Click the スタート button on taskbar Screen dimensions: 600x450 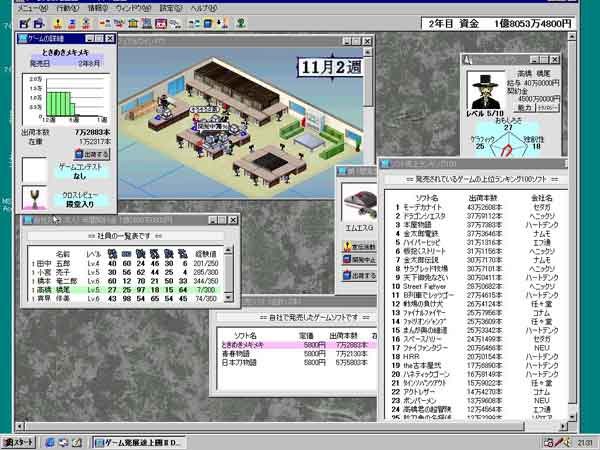[20, 441]
